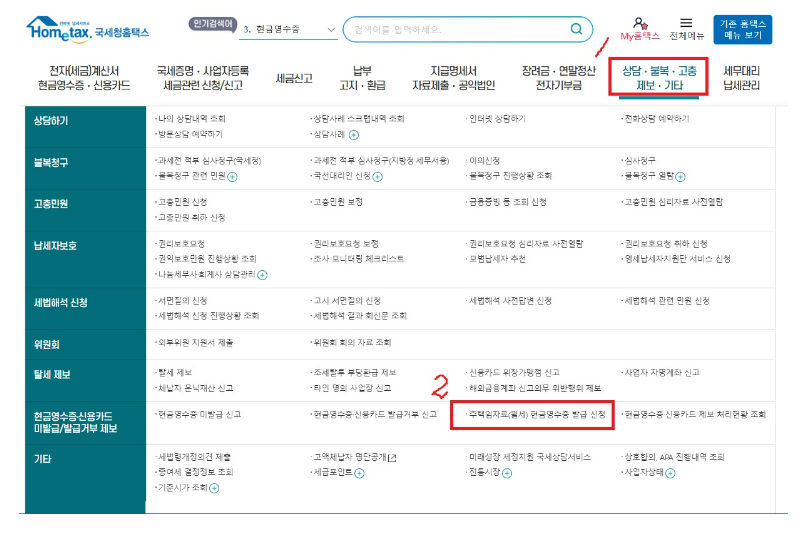Open 이의신청 link
808x535 pixels.
484,161
